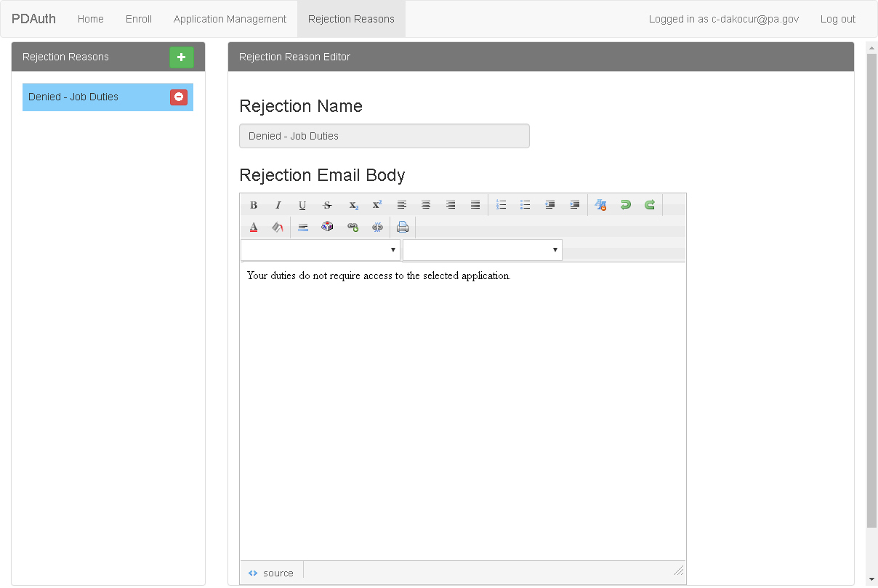
Task: Open the Application Management tab
Action: click(230, 19)
